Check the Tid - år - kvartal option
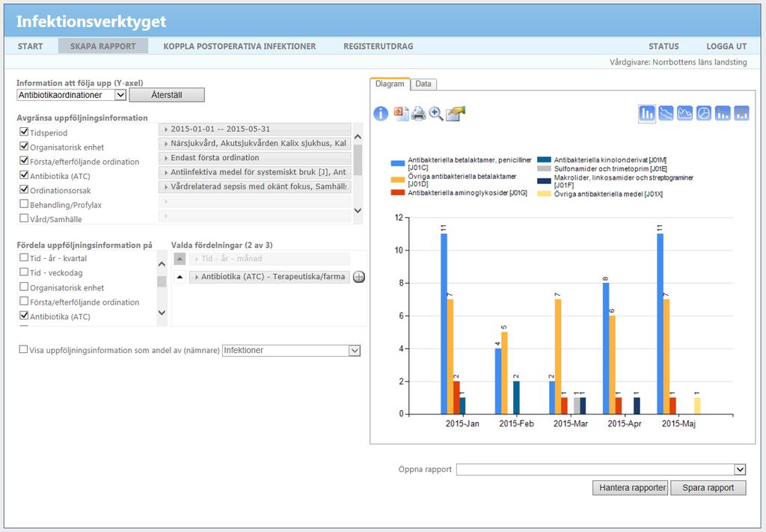 point(24,257)
